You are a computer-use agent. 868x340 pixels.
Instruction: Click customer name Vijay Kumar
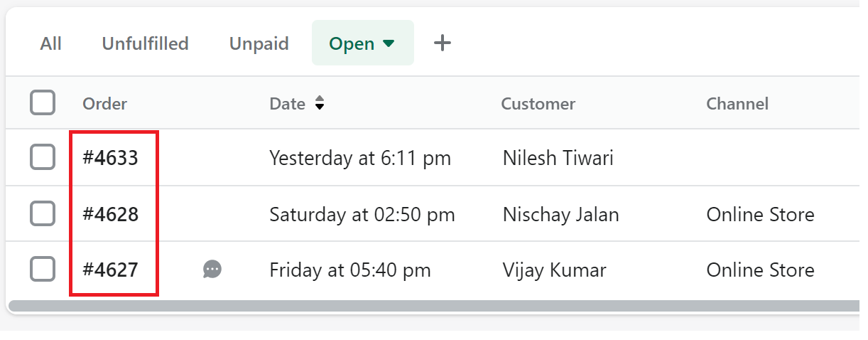[x=555, y=270]
